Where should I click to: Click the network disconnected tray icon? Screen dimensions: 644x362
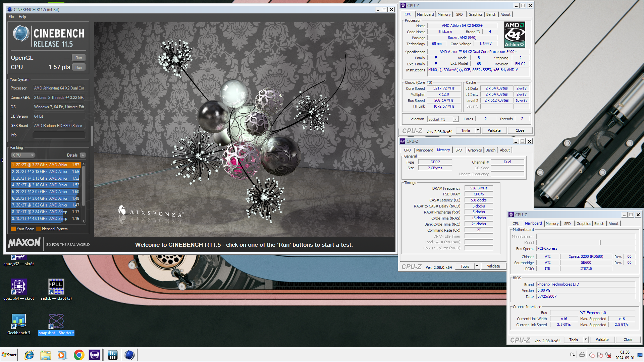click(x=608, y=355)
